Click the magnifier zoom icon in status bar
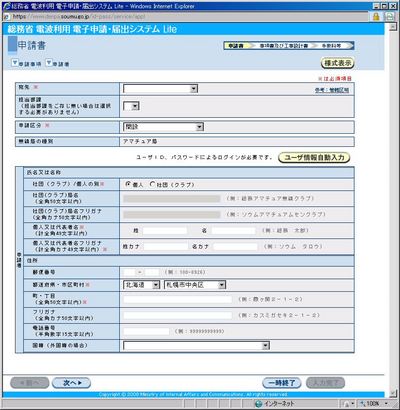Viewport: 400px width, 410px height. point(362,404)
